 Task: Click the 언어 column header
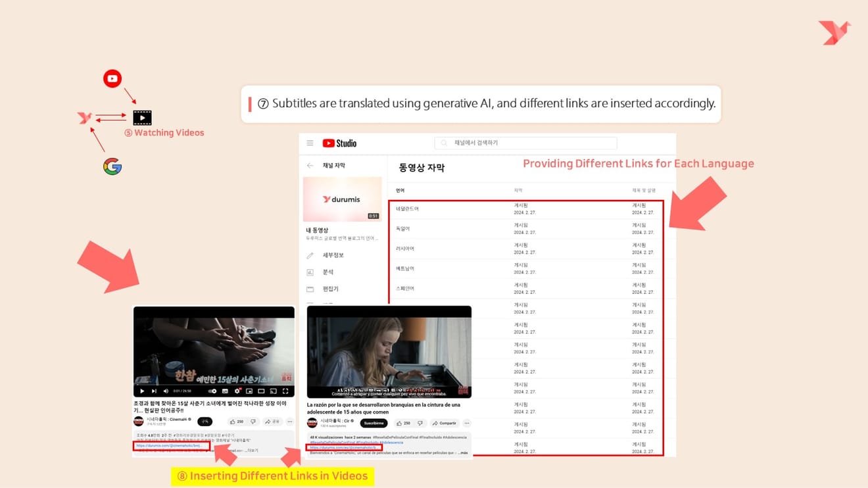coord(400,190)
